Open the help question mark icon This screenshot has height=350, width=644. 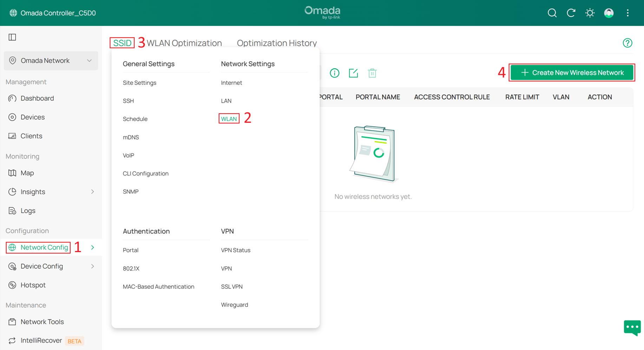(x=627, y=43)
